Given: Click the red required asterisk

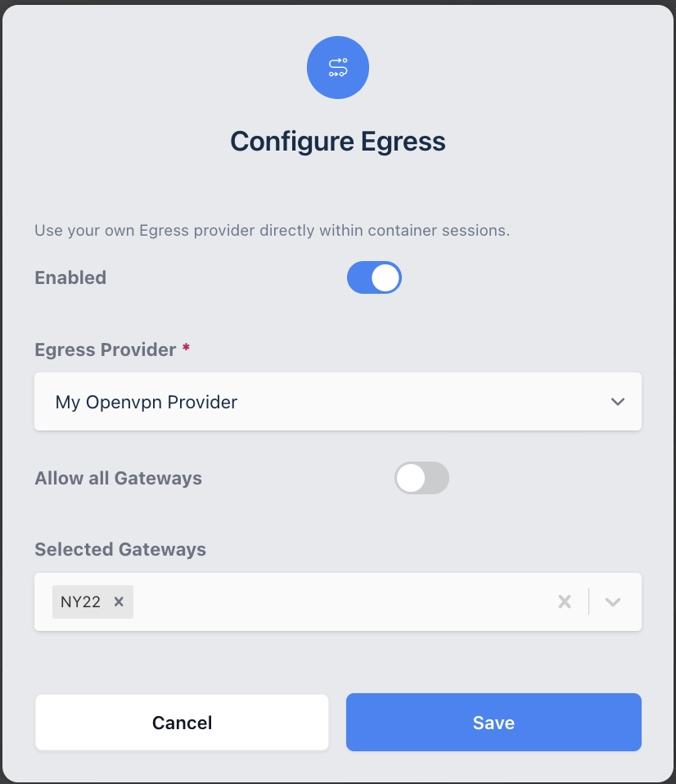Looking at the screenshot, I should coord(187,349).
